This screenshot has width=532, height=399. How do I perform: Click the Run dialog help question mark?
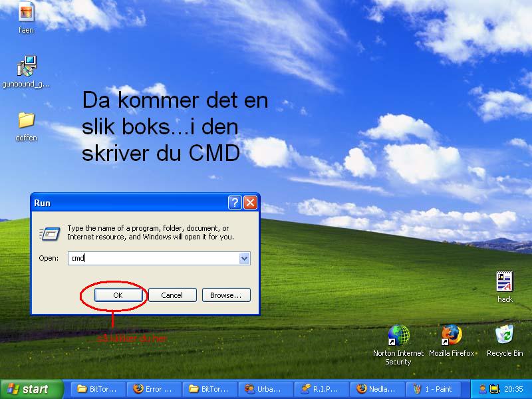[235, 203]
